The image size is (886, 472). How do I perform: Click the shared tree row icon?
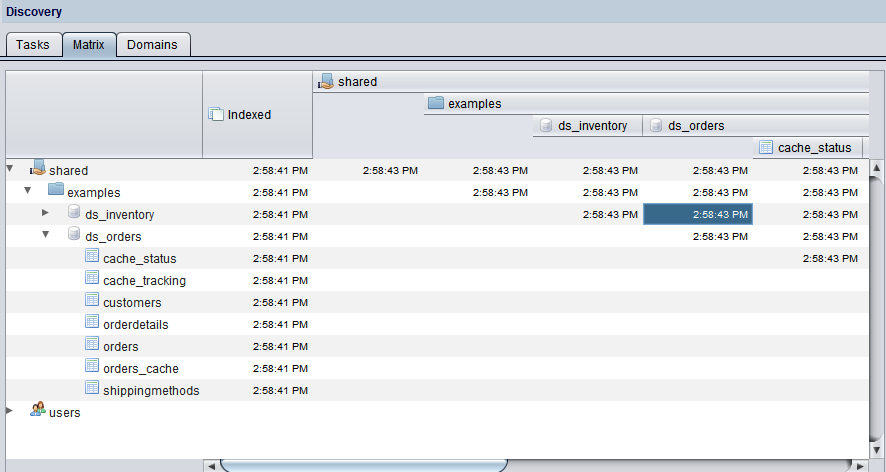[x=37, y=168]
